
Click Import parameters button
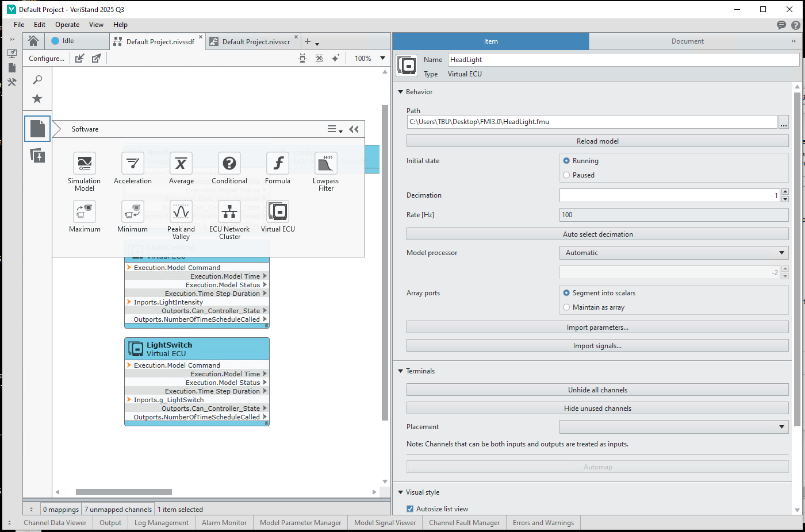(597, 327)
